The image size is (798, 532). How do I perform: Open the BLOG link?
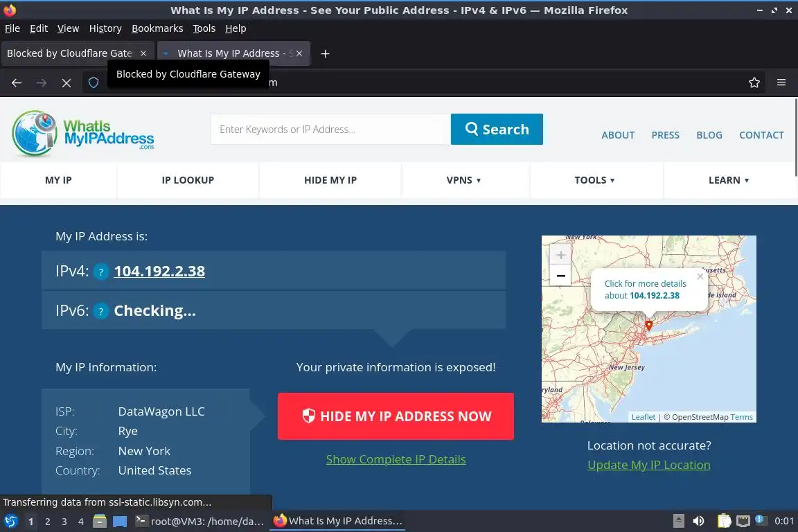709,135
